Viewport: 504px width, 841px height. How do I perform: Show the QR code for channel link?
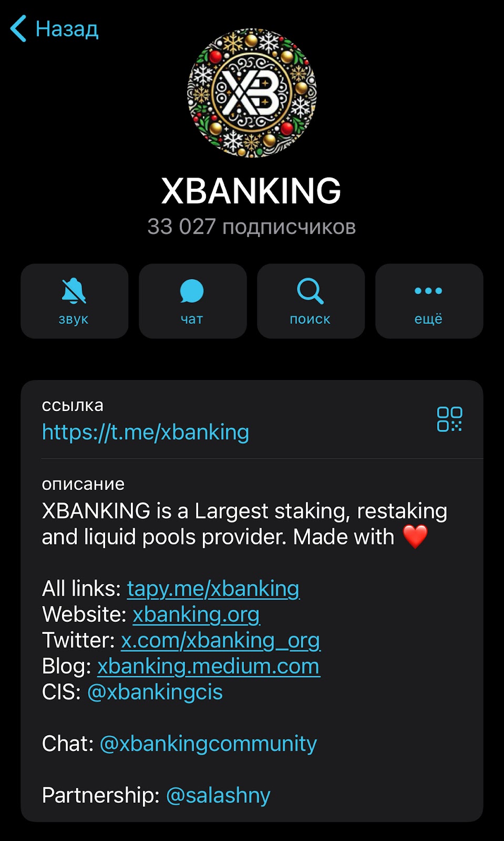pos(450,419)
